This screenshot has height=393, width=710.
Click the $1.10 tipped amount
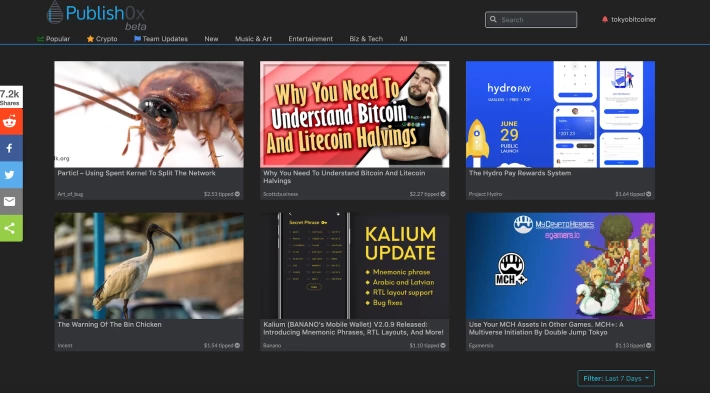(424, 345)
